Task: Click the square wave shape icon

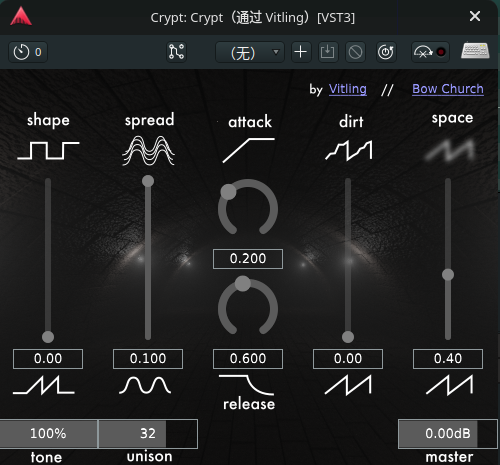Action: [x=48, y=150]
